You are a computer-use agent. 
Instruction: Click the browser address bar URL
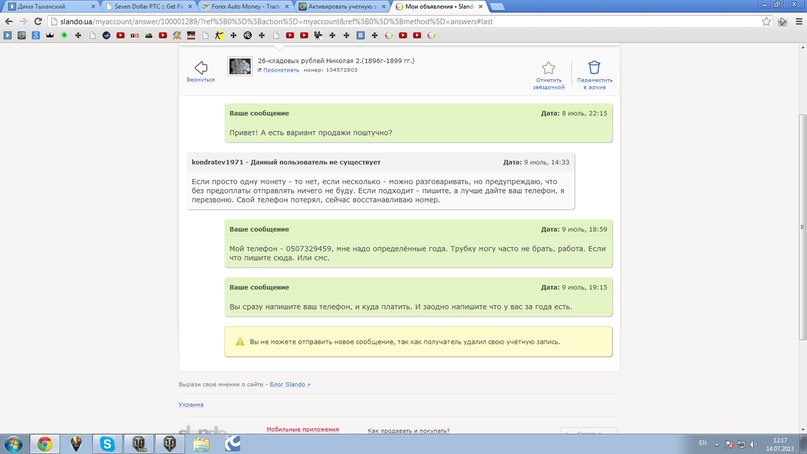coord(300,20)
